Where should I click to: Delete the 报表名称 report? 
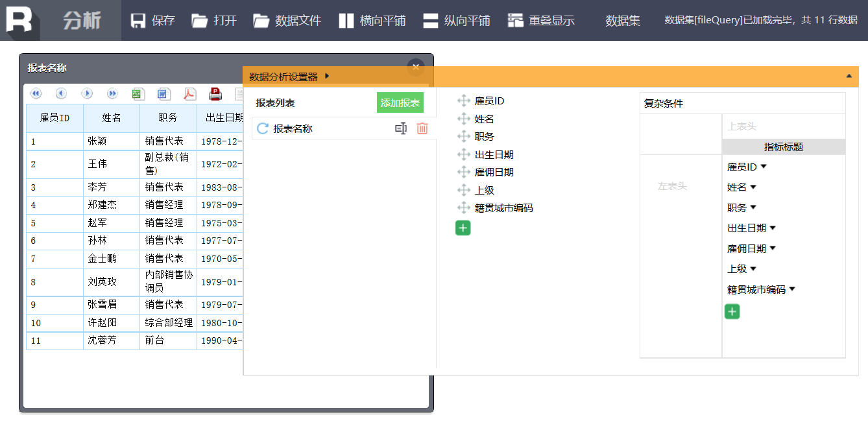[x=422, y=128]
